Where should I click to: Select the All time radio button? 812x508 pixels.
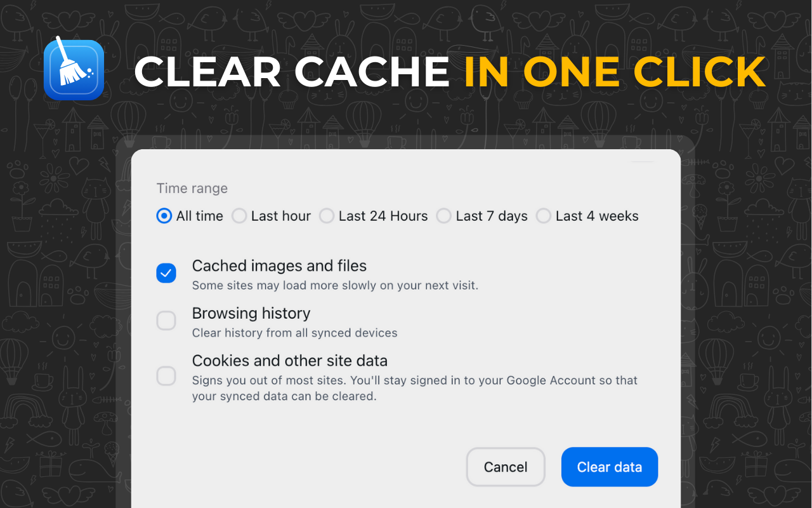coord(164,216)
